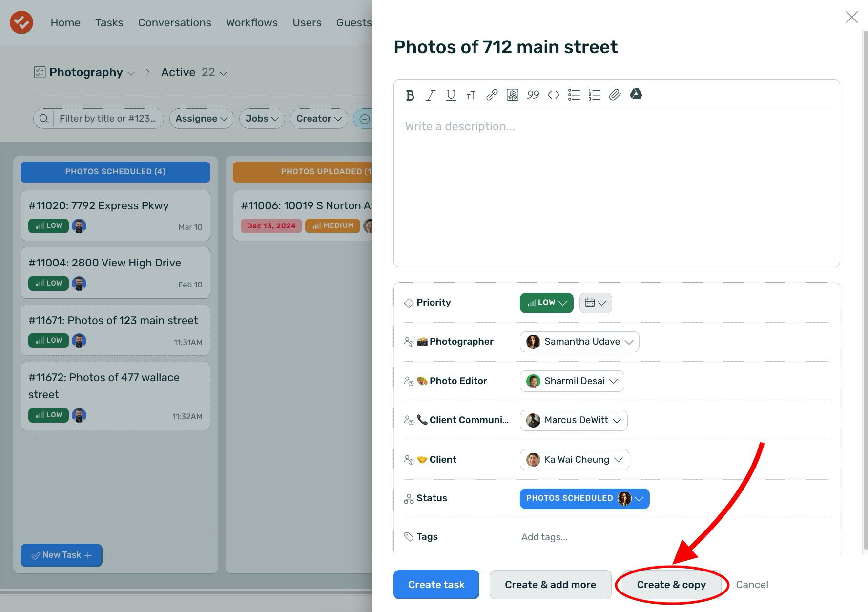Open Jobs filter dropdown
Image resolution: width=868 pixels, height=612 pixels.
[262, 119]
